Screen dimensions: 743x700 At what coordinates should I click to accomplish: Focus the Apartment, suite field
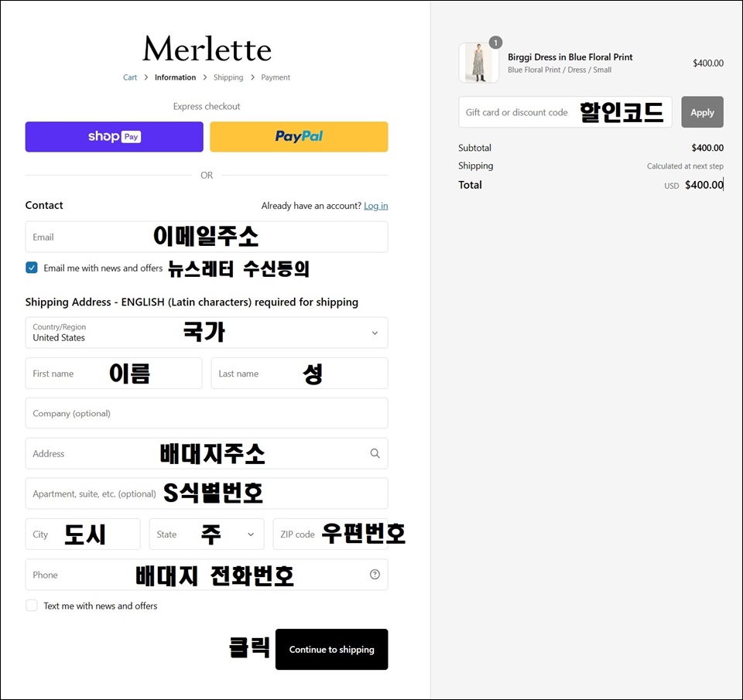tap(207, 493)
